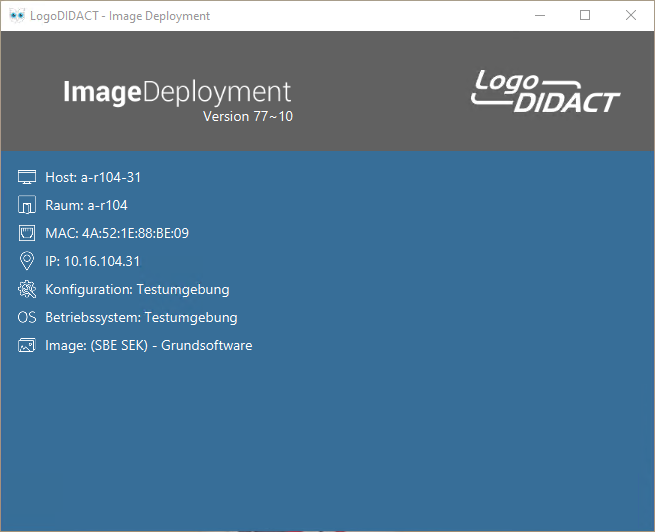Screen dimensions: 655x532
Task: Close the Image Deployment window
Action: pos(631,15)
